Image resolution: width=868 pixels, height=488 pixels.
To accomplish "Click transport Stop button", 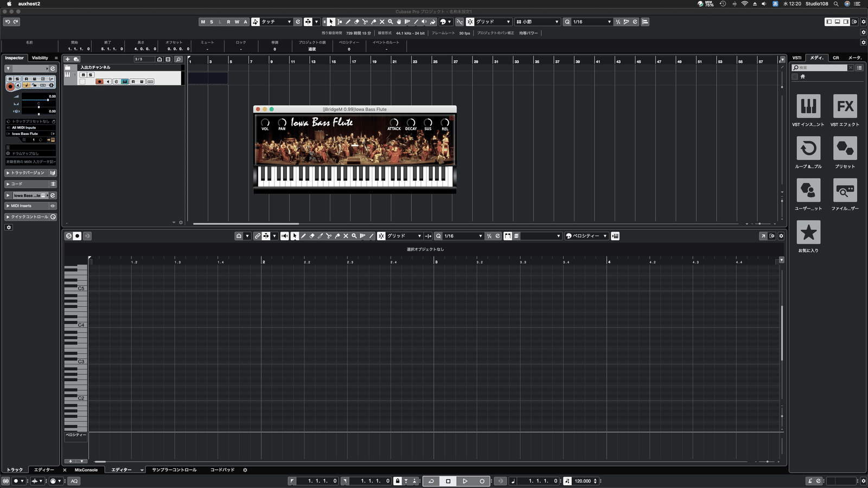I will 448,481.
